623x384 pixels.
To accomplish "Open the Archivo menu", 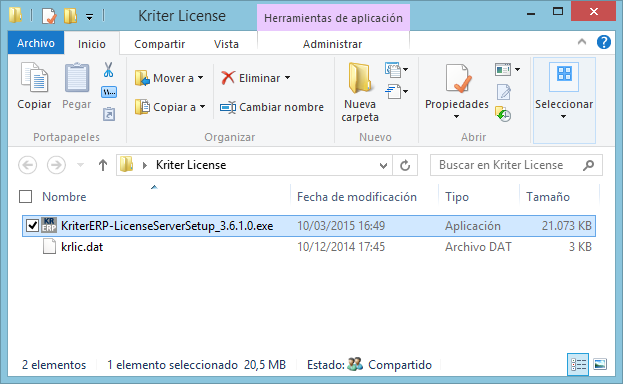I will tap(36, 43).
